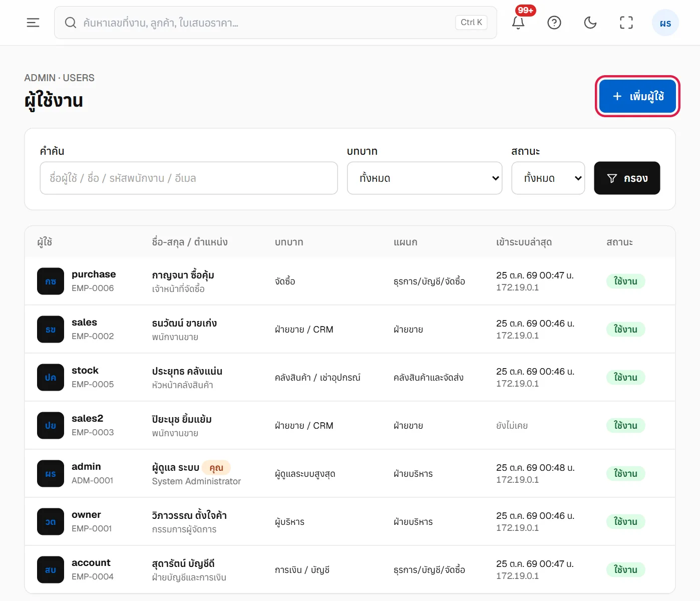Open the hamburger sidebar menu

tap(33, 23)
